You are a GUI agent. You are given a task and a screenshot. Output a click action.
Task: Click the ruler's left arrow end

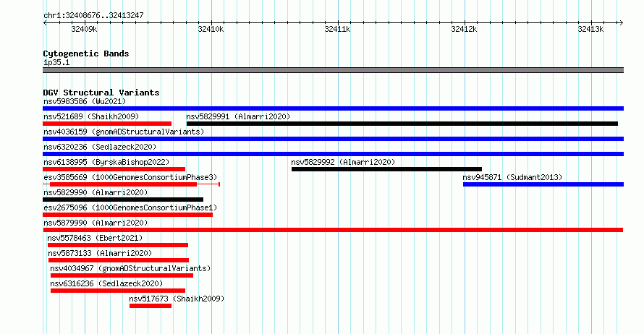tap(45, 23)
